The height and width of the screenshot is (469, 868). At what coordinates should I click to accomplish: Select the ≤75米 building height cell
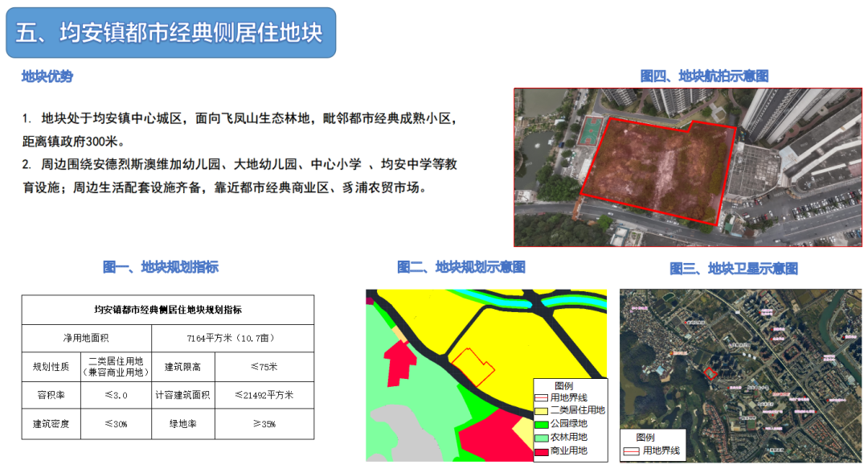tap(264, 367)
